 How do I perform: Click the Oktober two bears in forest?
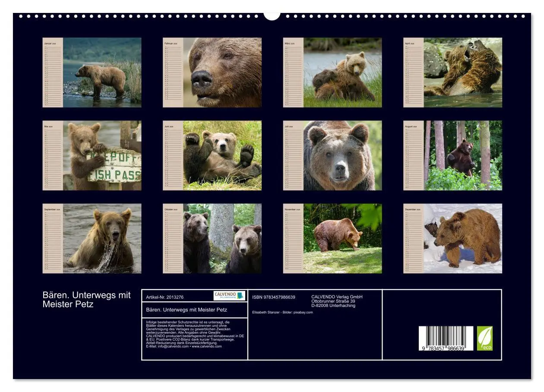click(222, 238)
